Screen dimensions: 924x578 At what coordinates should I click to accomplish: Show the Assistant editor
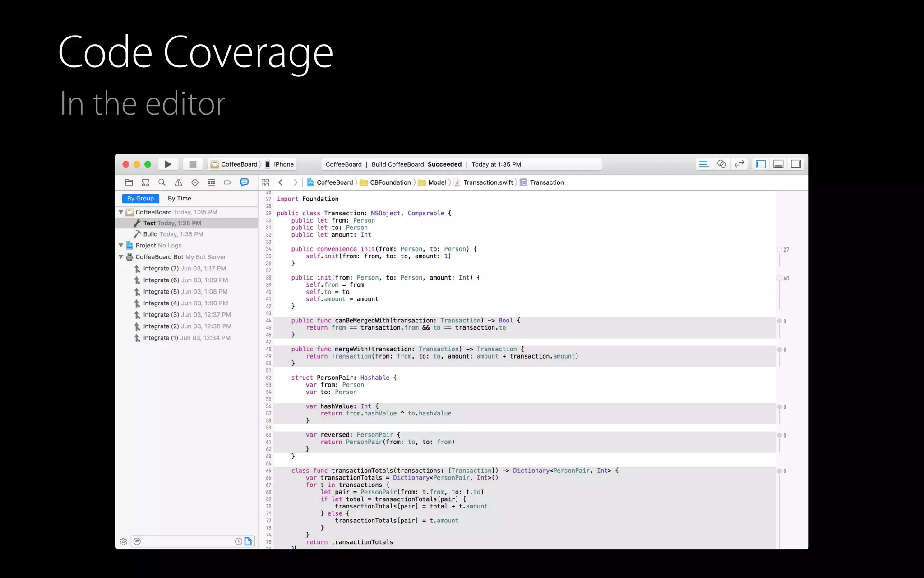pyautogui.click(x=721, y=164)
